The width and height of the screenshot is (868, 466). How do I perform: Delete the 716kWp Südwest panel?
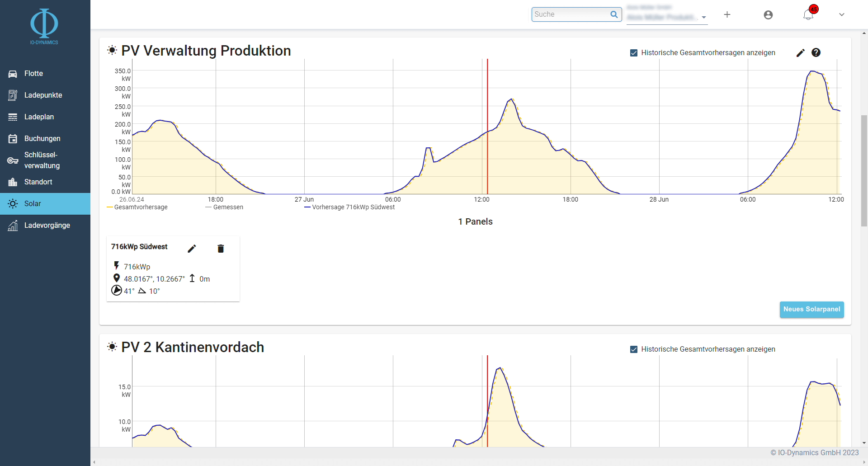pyautogui.click(x=221, y=249)
